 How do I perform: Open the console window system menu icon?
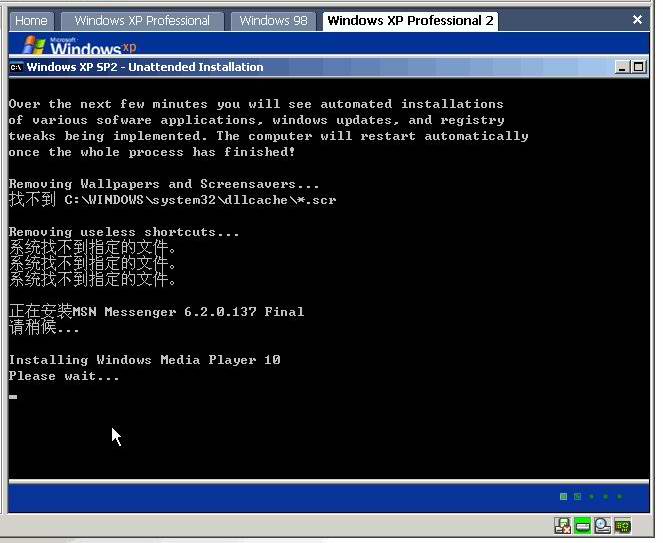coord(16,67)
